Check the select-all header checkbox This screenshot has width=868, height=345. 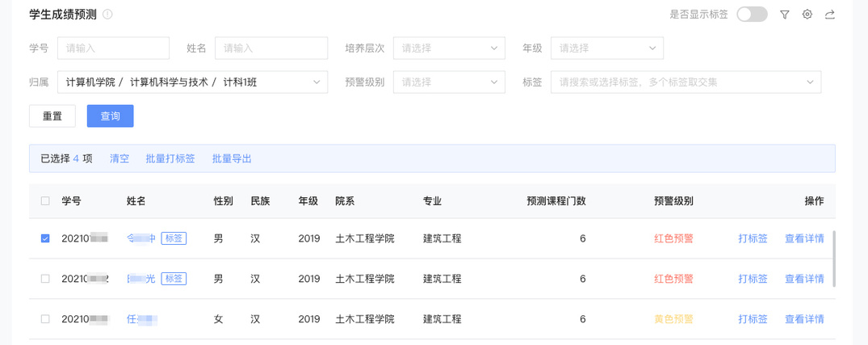(45, 201)
